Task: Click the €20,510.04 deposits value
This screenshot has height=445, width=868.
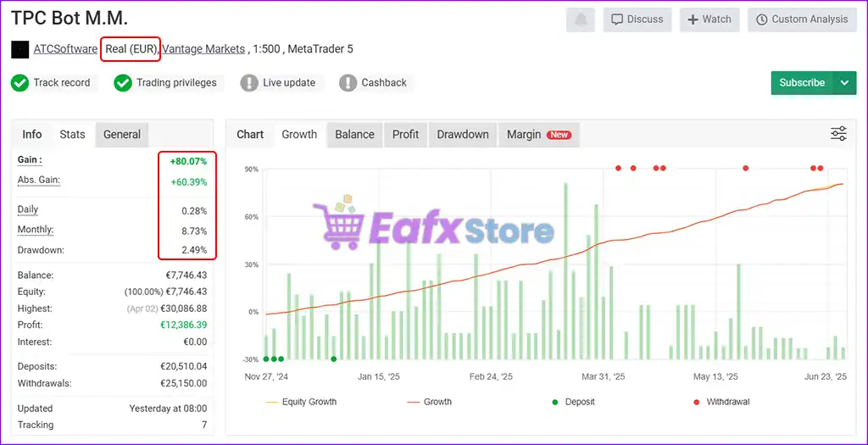Action: coord(184,366)
